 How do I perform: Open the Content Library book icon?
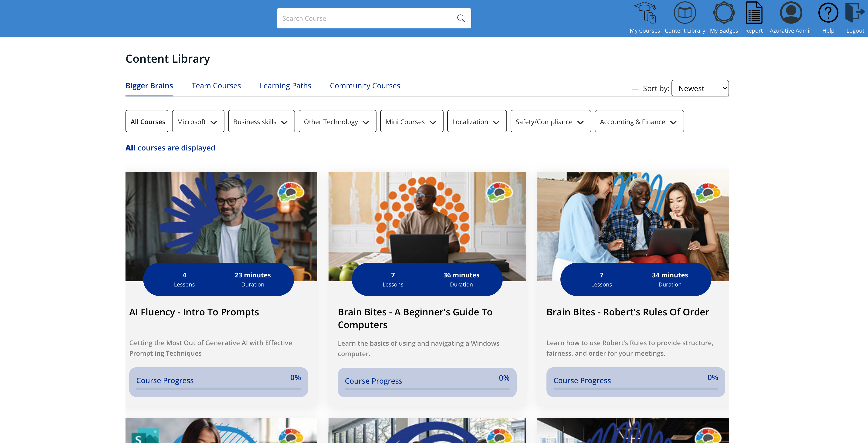click(x=685, y=13)
